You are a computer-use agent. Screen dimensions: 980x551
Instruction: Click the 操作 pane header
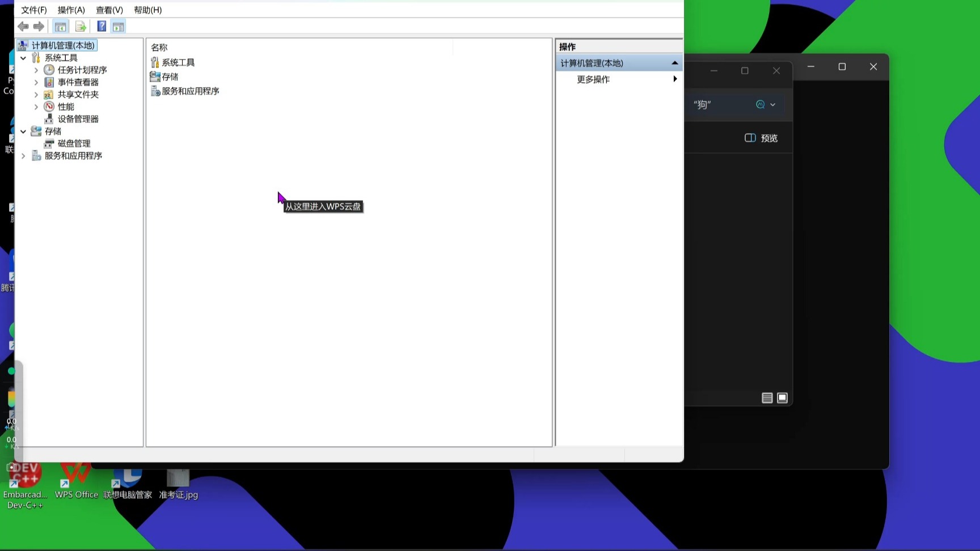pyautogui.click(x=619, y=47)
